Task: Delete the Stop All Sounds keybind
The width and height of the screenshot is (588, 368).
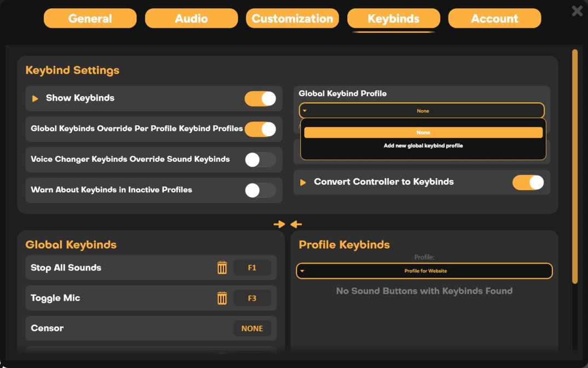Action: (x=222, y=267)
